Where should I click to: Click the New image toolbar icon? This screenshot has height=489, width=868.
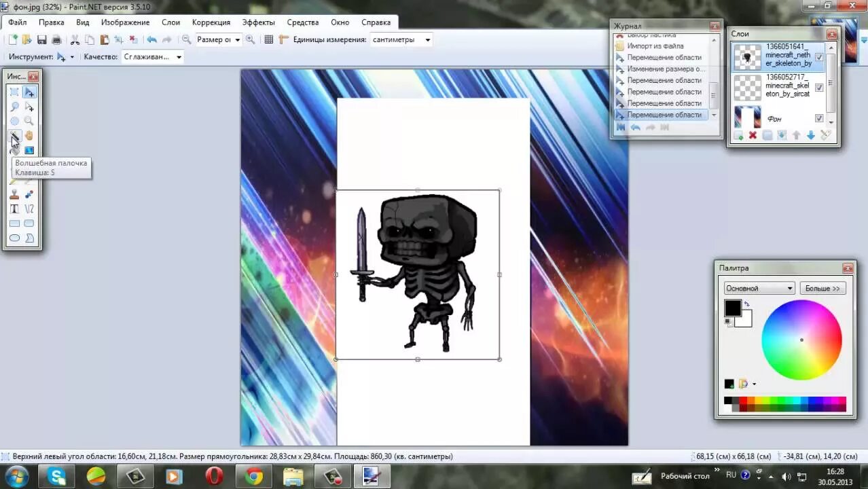[x=13, y=39]
